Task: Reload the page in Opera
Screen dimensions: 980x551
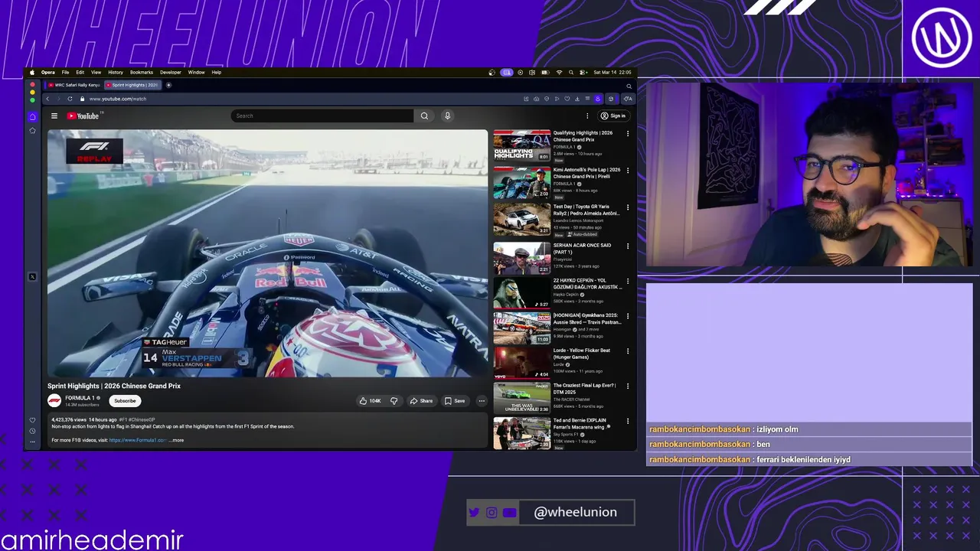Action: point(70,99)
